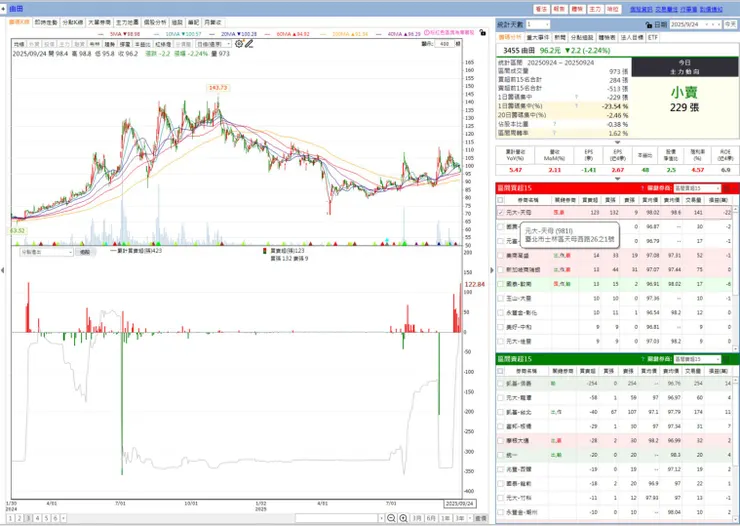Click the 60MA legend entry

(x=293, y=34)
